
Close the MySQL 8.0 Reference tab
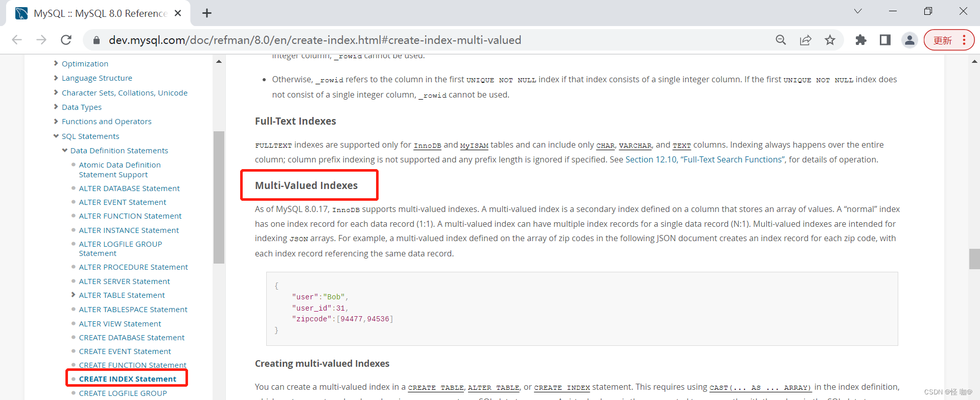[x=178, y=13]
